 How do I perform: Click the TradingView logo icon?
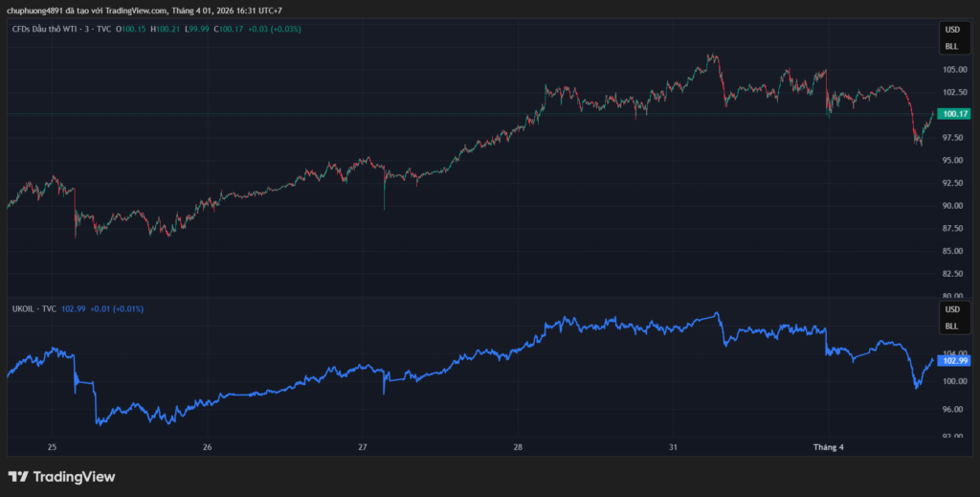click(18, 476)
